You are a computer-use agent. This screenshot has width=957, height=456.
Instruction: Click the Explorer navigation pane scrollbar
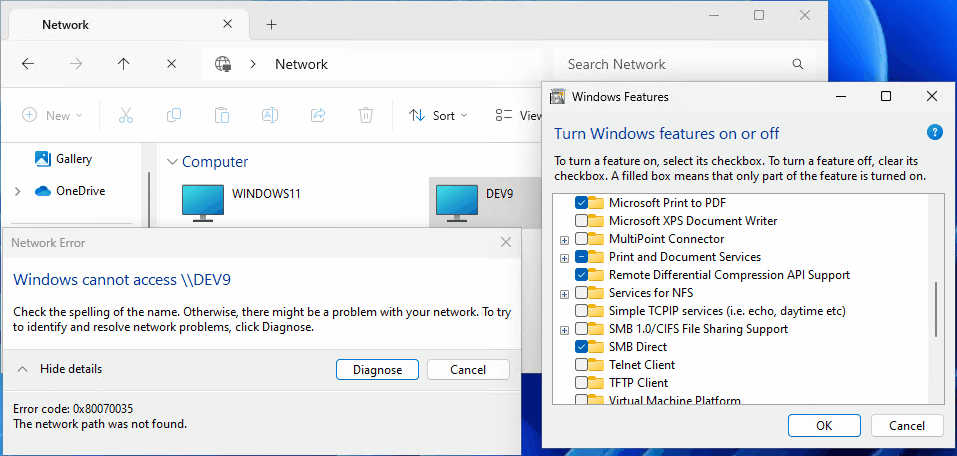coord(149,198)
